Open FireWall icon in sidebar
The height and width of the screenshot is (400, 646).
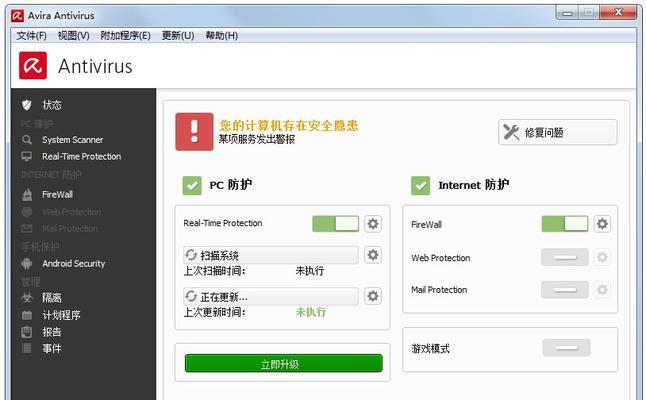27,194
